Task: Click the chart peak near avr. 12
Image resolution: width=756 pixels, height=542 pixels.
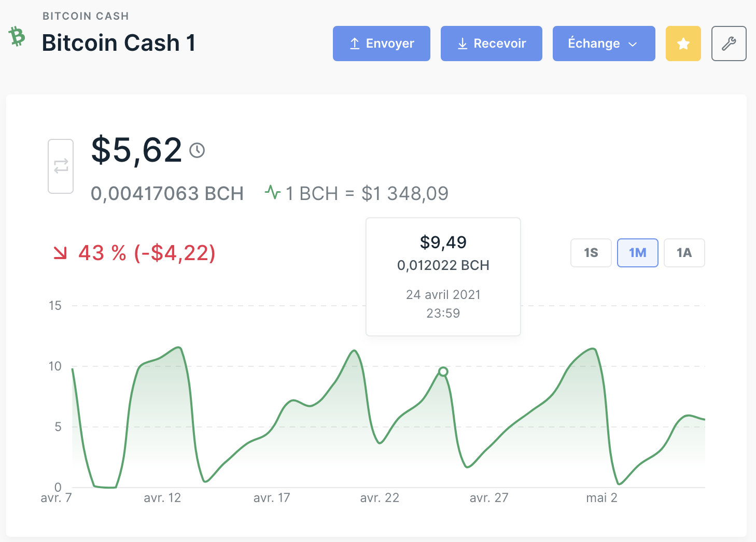Action: click(179, 347)
